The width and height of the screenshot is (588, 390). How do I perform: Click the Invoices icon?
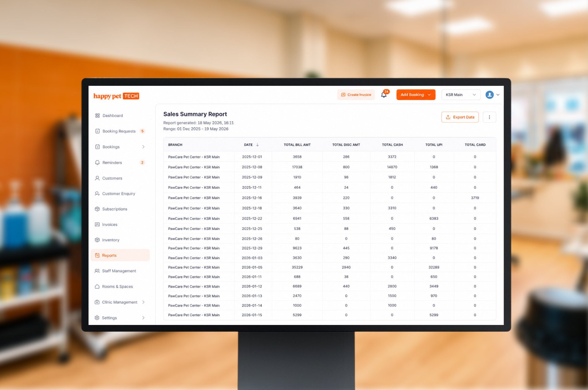pyautogui.click(x=97, y=224)
